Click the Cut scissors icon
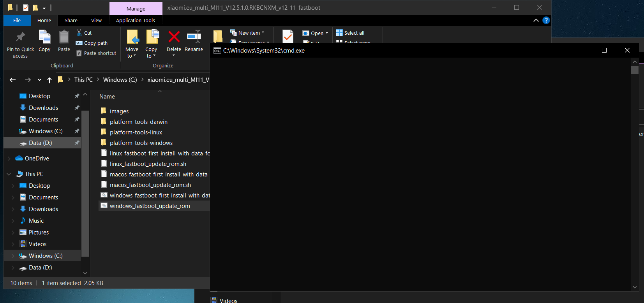The height and width of the screenshot is (303, 644). [x=79, y=33]
